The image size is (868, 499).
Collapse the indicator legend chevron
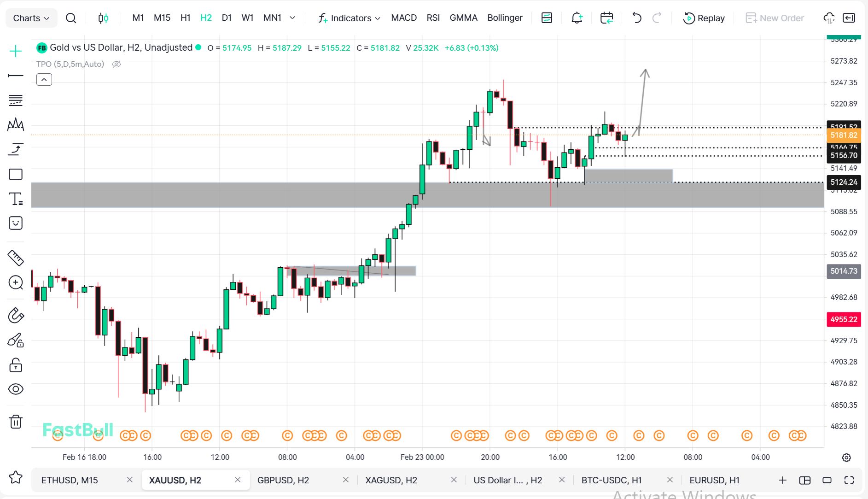point(44,80)
